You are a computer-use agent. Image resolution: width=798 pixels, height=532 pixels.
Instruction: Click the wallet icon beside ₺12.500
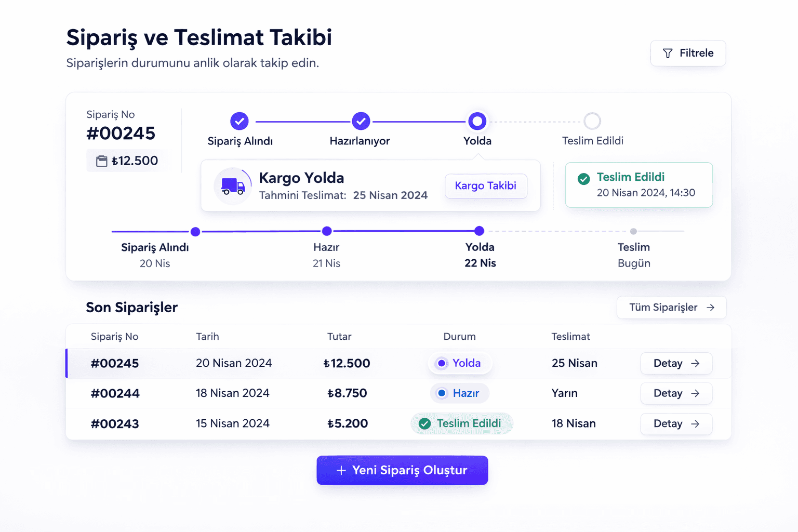pos(102,161)
